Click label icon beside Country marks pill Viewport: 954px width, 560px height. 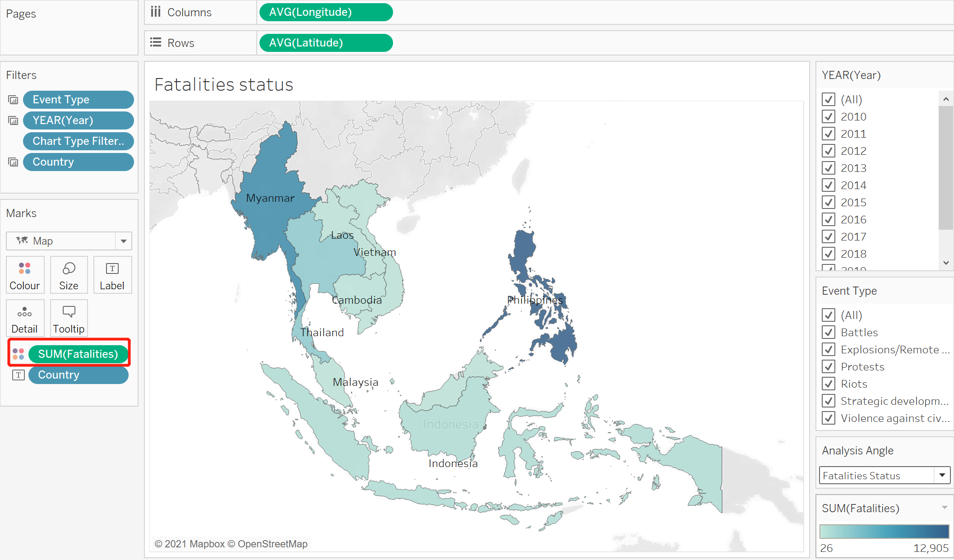pos(18,375)
